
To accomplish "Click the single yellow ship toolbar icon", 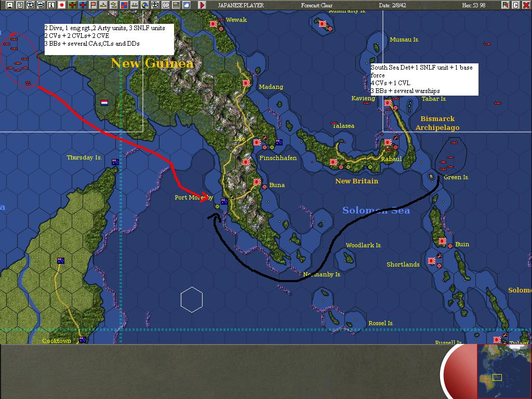I will point(103,5).
